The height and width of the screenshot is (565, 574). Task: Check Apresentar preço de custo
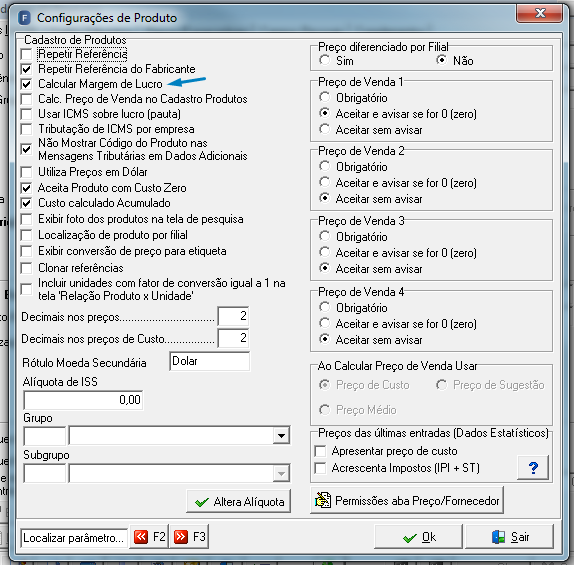pyautogui.click(x=320, y=451)
